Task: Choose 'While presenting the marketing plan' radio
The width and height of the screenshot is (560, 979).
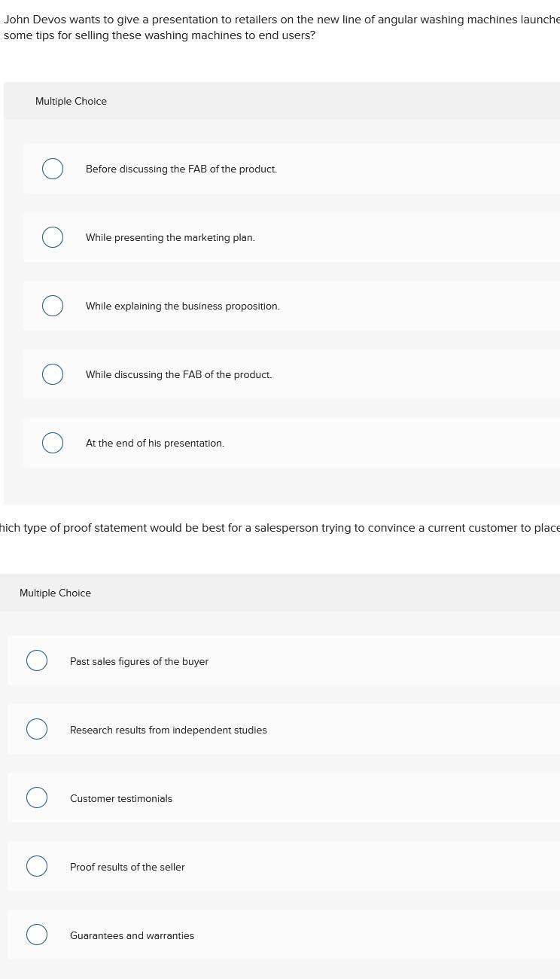Action: coord(53,237)
